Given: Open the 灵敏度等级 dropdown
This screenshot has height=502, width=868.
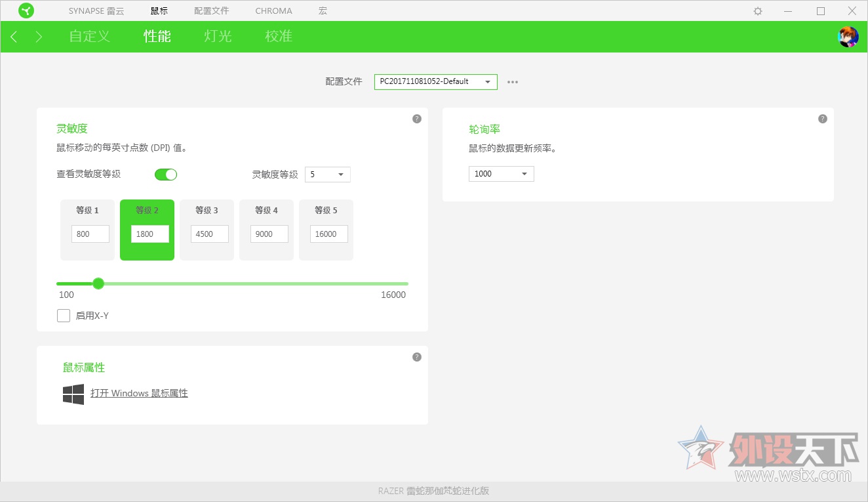Looking at the screenshot, I should click(327, 174).
